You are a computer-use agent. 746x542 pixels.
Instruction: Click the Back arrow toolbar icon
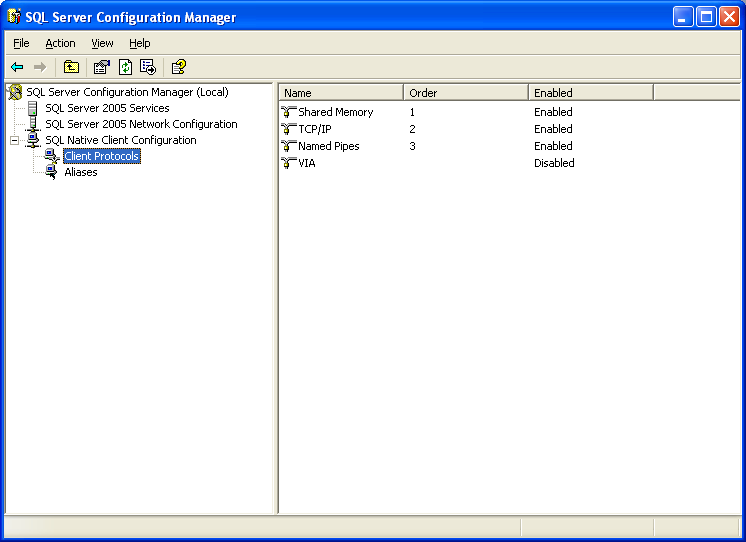[17, 67]
